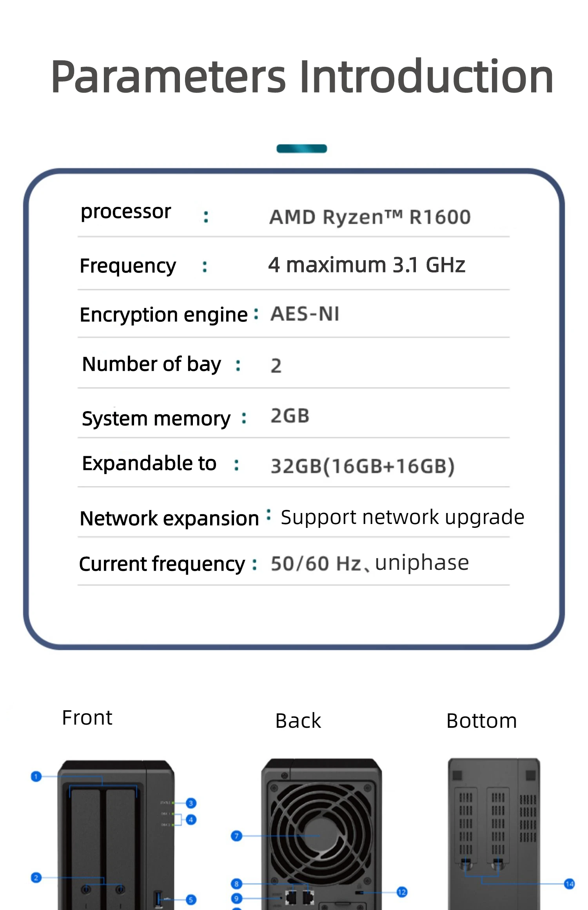Click the teal divider bar under the title
This screenshot has height=910, width=588.
coord(301,149)
